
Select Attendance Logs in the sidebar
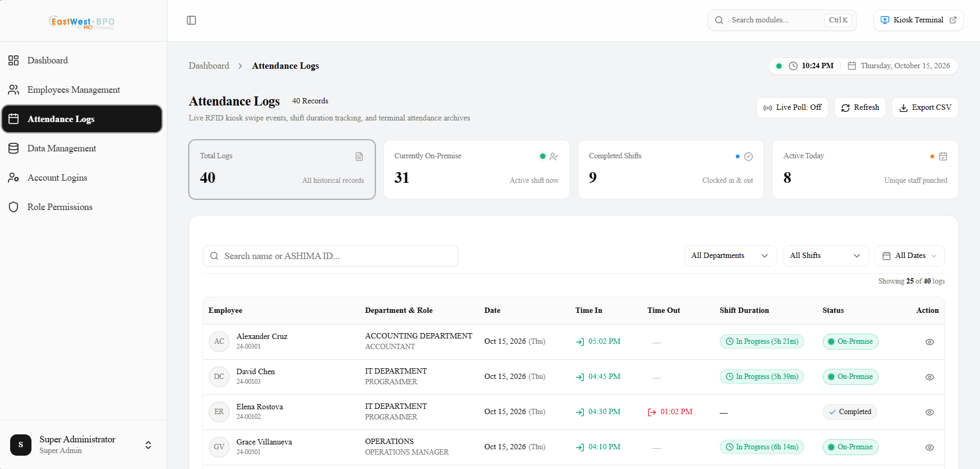click(82, 119)
